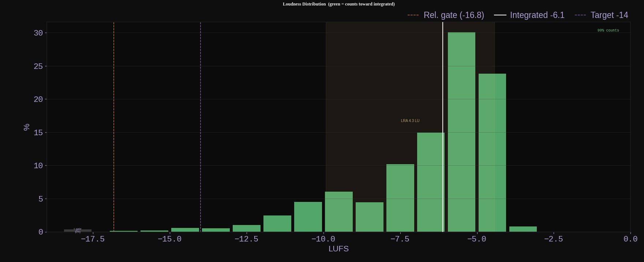Click the '99% counts' green annotation
644x262 pixels.
(x=608, y=30)
